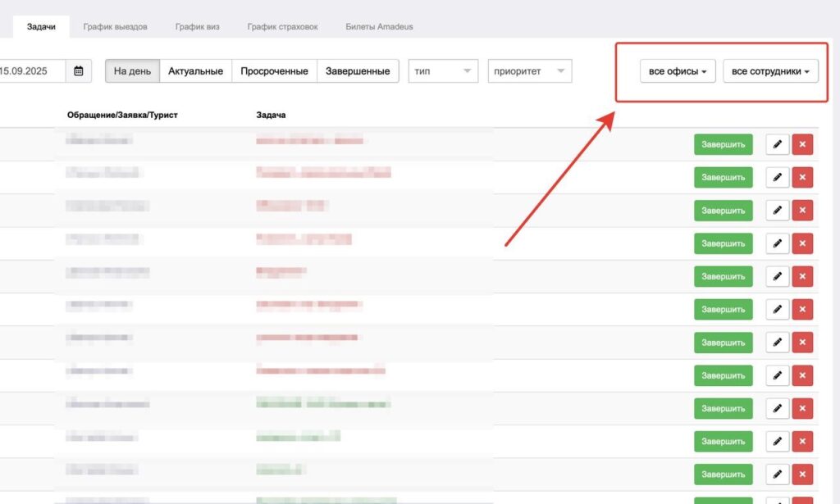Open the «приоритет» dropdown

pyautogui.click(x=529, y=71)
